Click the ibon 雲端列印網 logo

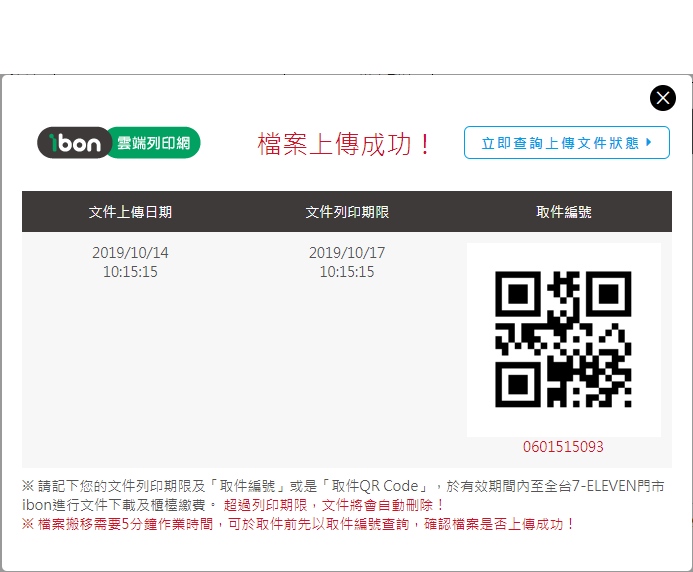pyautogui.click(x=118, y=142)
